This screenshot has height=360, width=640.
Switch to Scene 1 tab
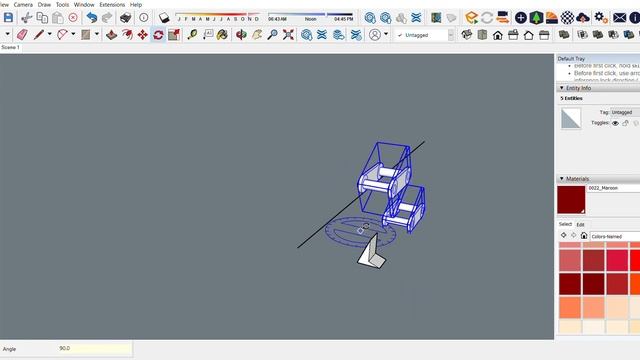(x=11, y=47)
